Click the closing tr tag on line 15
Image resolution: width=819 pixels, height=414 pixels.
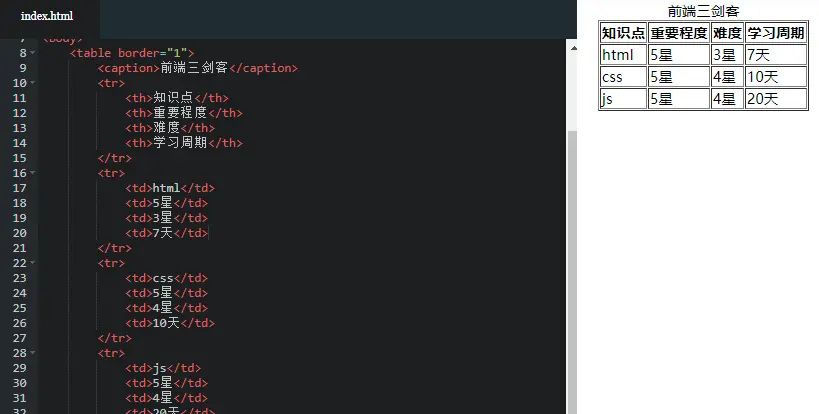114,158
